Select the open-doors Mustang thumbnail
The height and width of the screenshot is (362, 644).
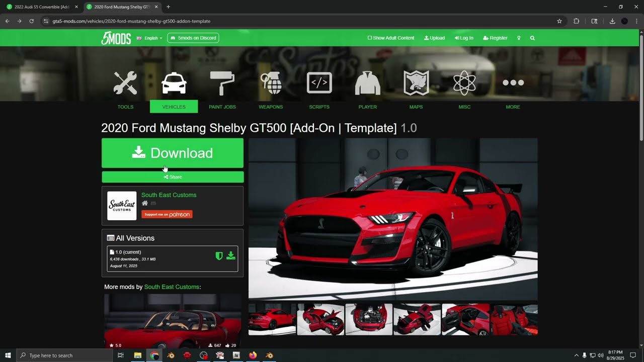pos(320,319)
